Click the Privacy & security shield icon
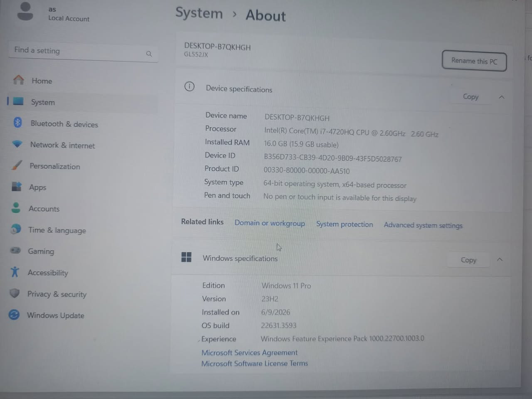The image size is (532, 399). pyautogui.click(x=15, y=293)
